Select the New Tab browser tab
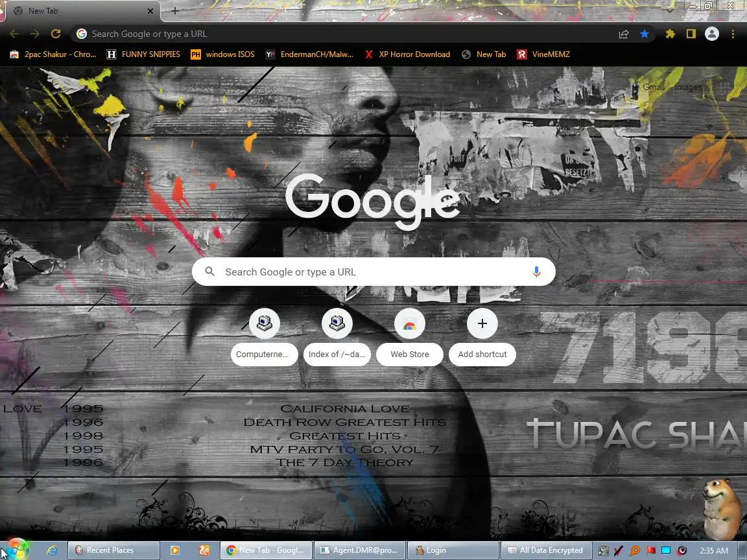The image size is (747, 560). click(82, 11)
